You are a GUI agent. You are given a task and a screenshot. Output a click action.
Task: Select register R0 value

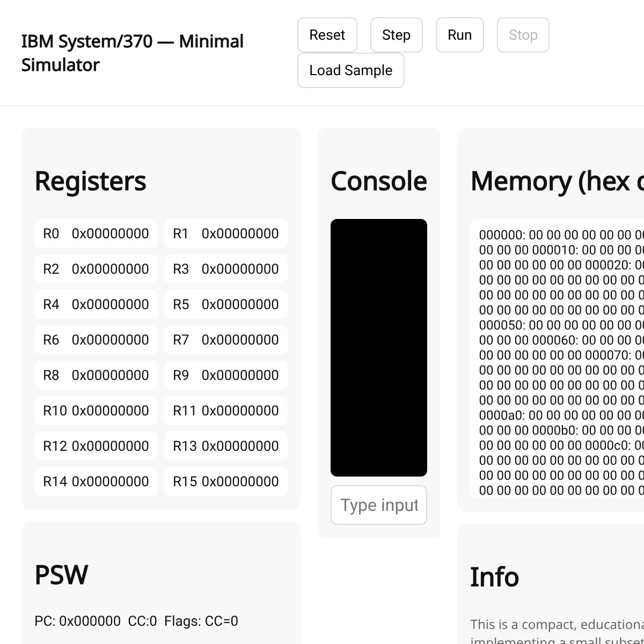[96, 233]
